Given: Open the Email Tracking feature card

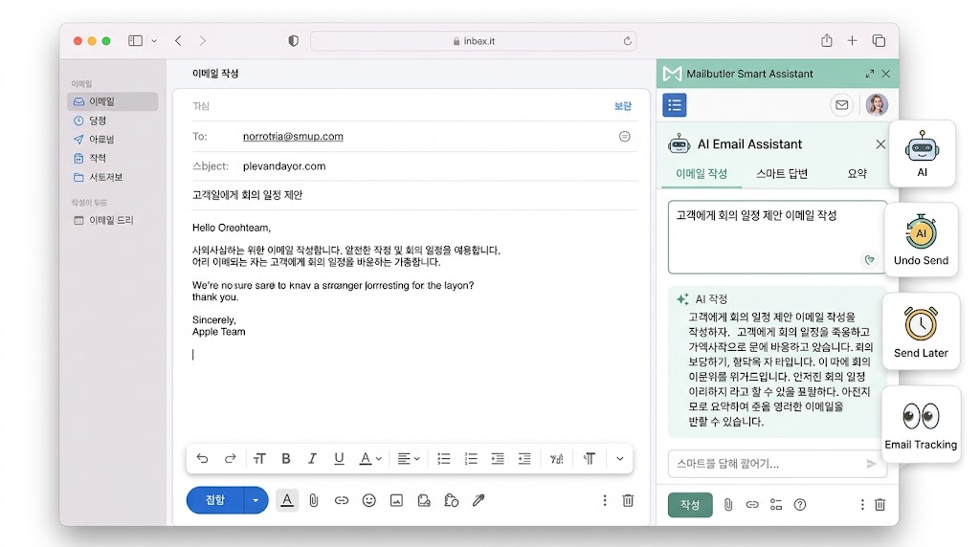Looking at the screenshot, I should 921,425.
